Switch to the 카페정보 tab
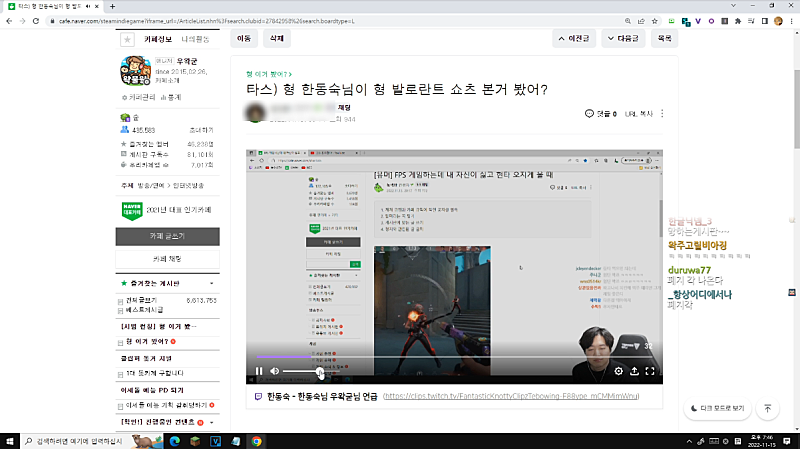Image resolution: width=800 pixels, height=449 pixels. click(x=158, y=39)
